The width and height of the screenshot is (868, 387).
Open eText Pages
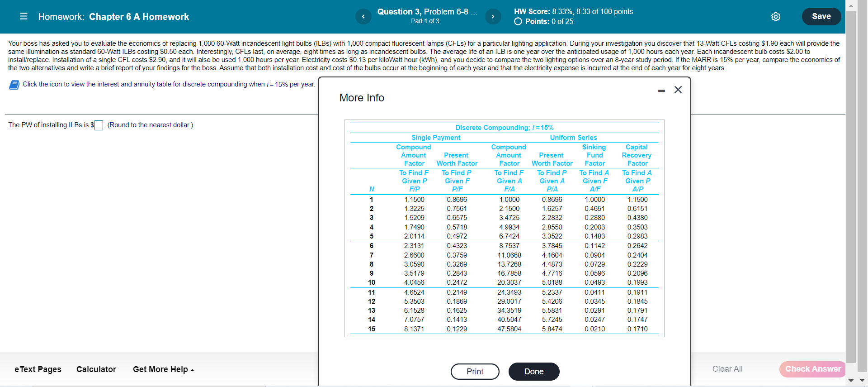[38, 369]
